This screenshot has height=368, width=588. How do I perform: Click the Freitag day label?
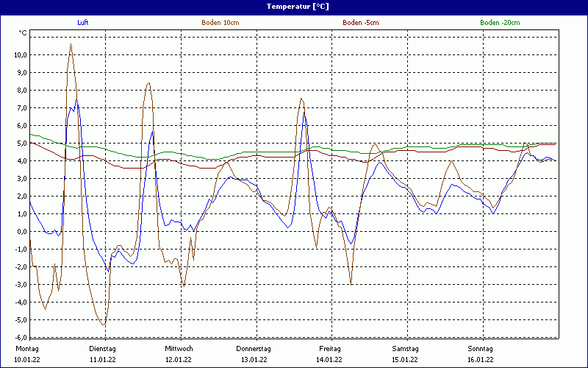(x=329, y=348)
